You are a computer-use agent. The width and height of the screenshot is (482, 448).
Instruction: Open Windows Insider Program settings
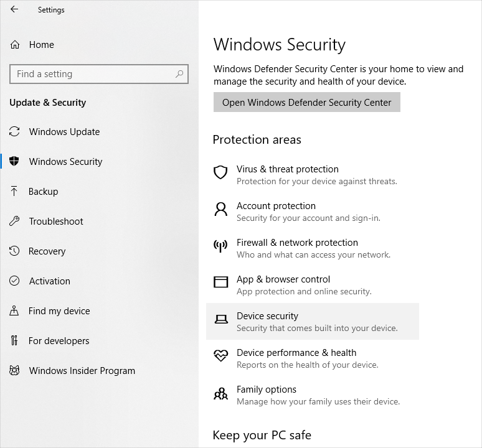tap(82, 371)
